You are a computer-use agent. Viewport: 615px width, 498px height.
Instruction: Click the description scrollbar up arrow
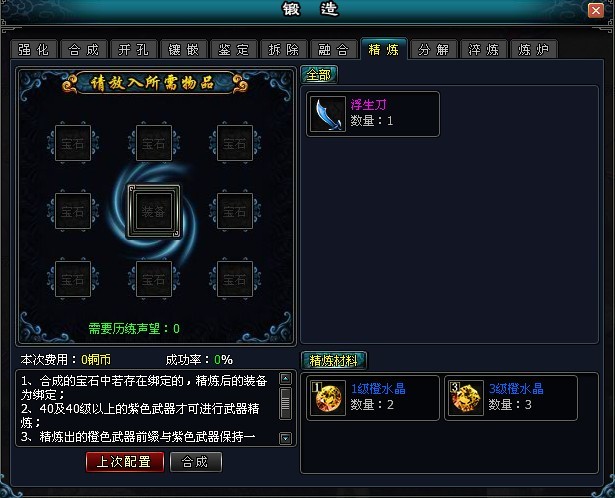pyautogui.click(x=286, y=378)
